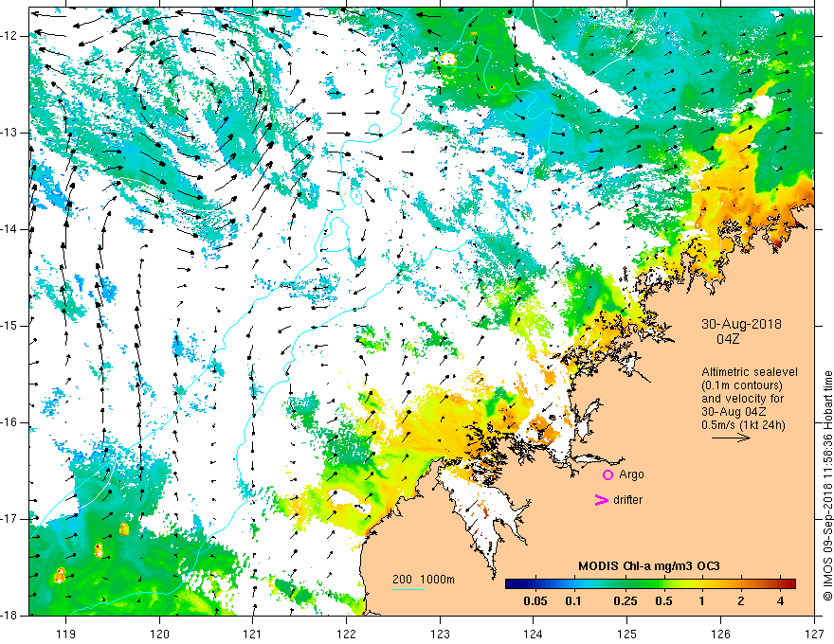Click the magenta drifter arrow legend symbol
The height and width of the screenshot is (644, 834).
tap(601, 500)
